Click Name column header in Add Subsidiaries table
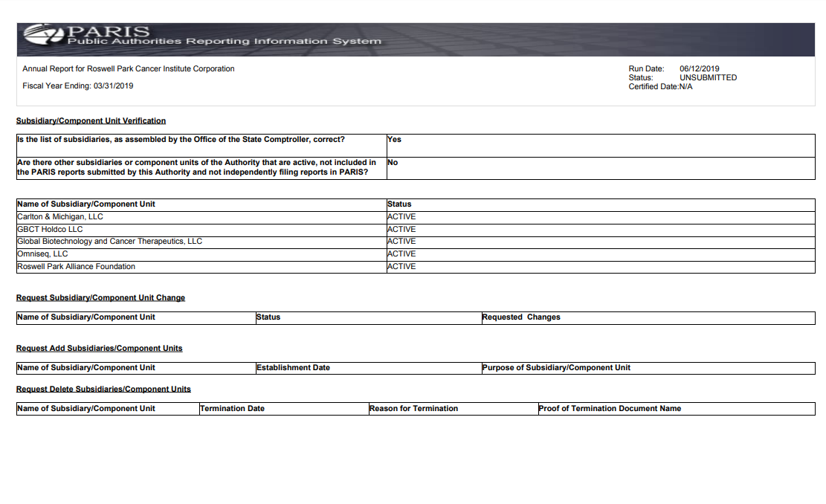 click(86, 368)
